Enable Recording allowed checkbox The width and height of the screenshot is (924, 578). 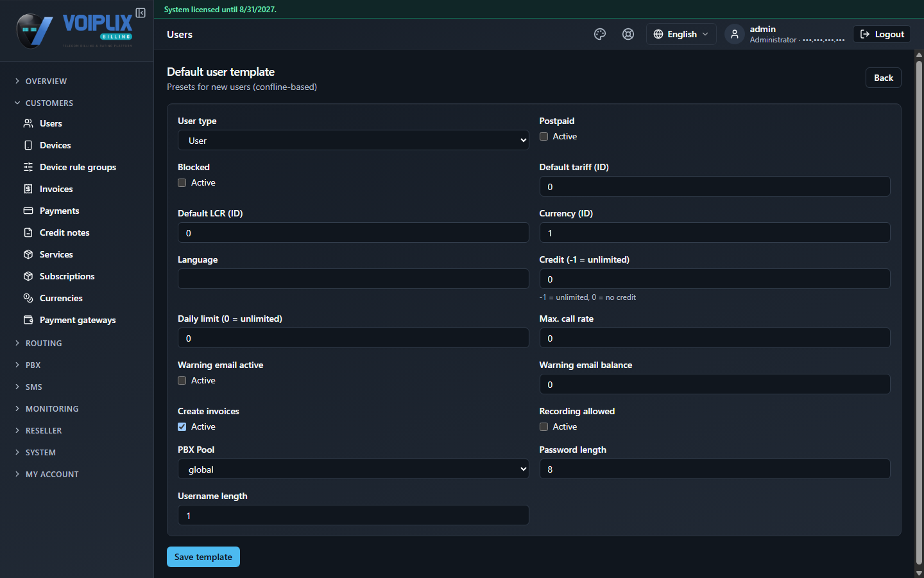click(543, 426)
